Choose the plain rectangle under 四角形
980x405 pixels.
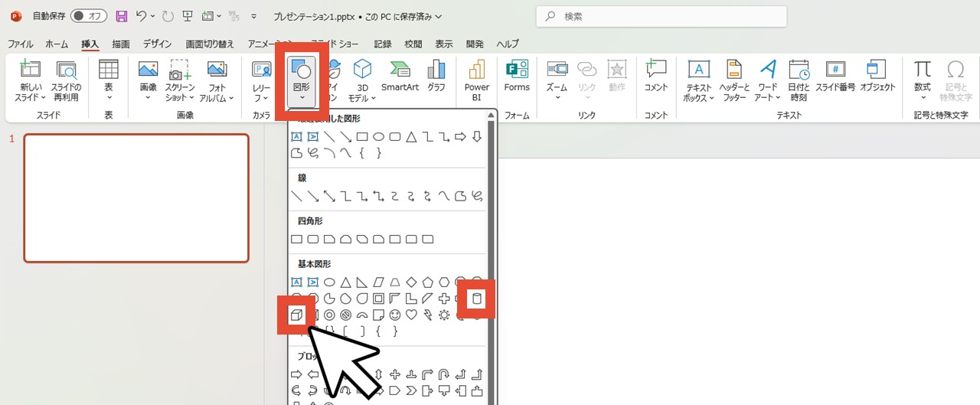296,240
